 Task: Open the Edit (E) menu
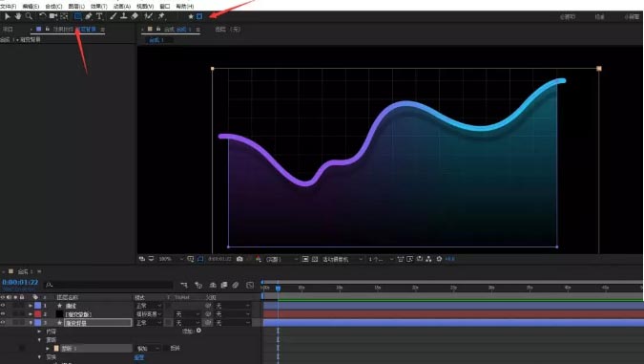31,6
